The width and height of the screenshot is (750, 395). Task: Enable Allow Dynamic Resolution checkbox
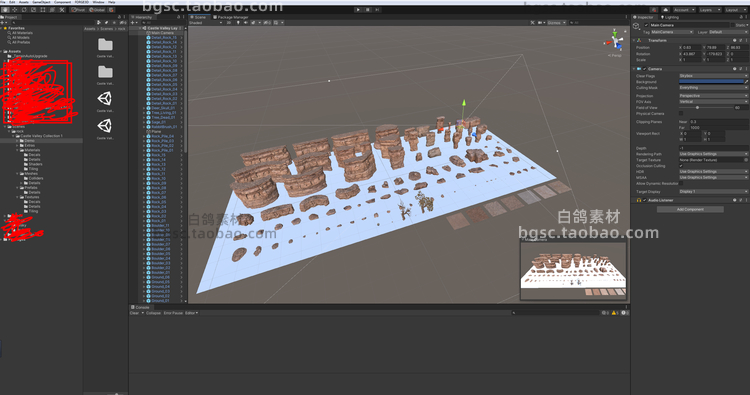coord(681,183)
